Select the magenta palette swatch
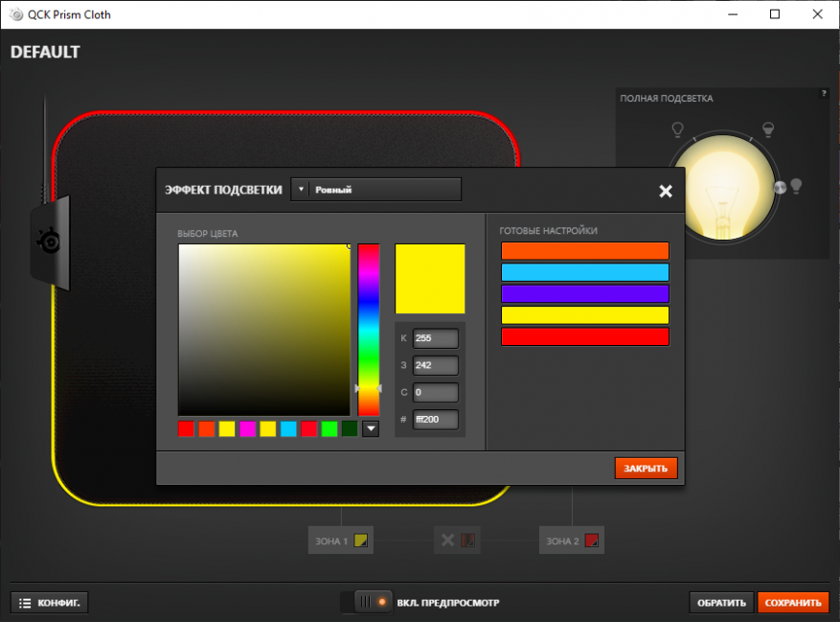 pyautogui.click(x=247, y=429)
